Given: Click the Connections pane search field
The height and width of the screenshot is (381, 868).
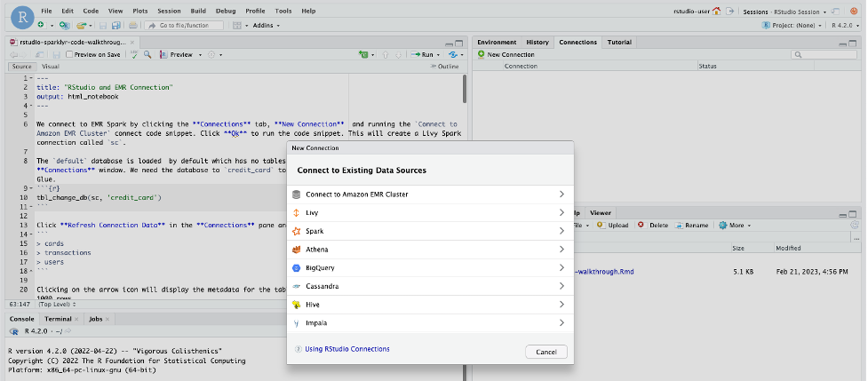Looking at the screenshot, I should (824, 55).
